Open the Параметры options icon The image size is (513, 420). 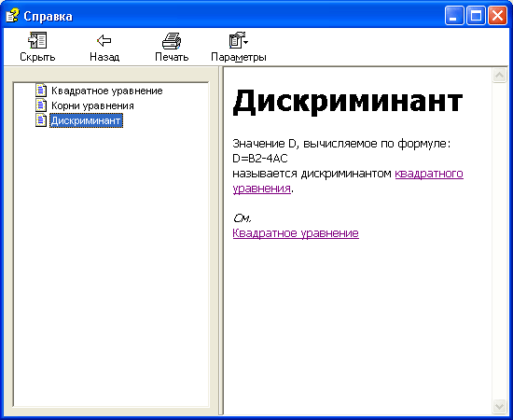[x=237, y=40]
